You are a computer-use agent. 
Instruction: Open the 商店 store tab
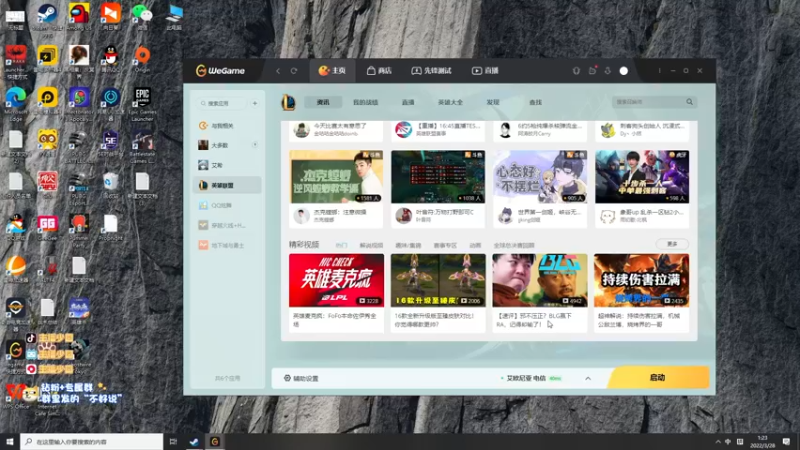(x=379, y=71)
